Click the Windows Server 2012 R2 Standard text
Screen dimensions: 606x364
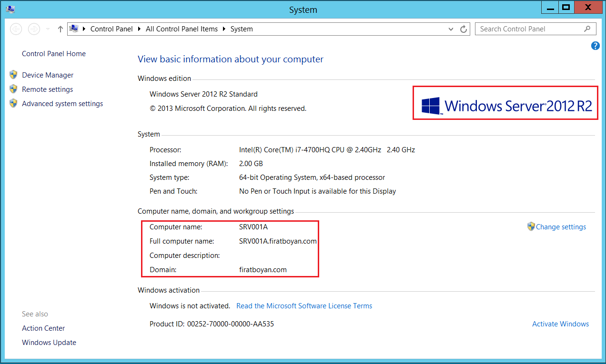[203, 94]
